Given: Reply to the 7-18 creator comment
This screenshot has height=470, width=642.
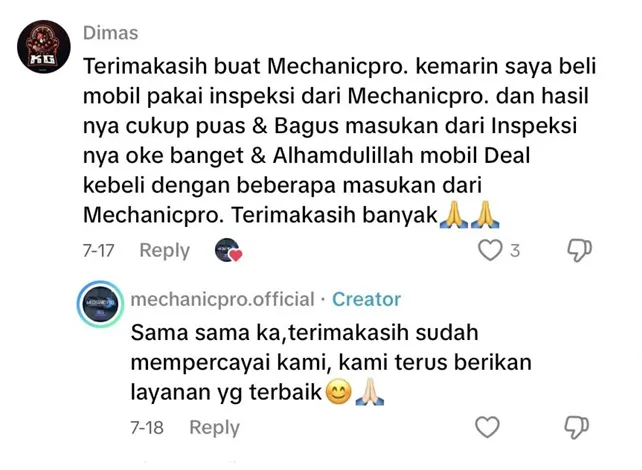Looking at the screenshot, I should [x=214, y=427].
